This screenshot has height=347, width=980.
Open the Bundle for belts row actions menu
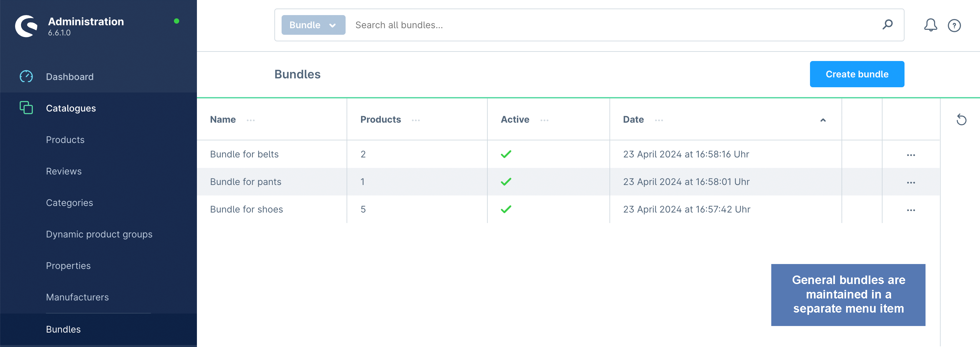[x=911, y=155]
